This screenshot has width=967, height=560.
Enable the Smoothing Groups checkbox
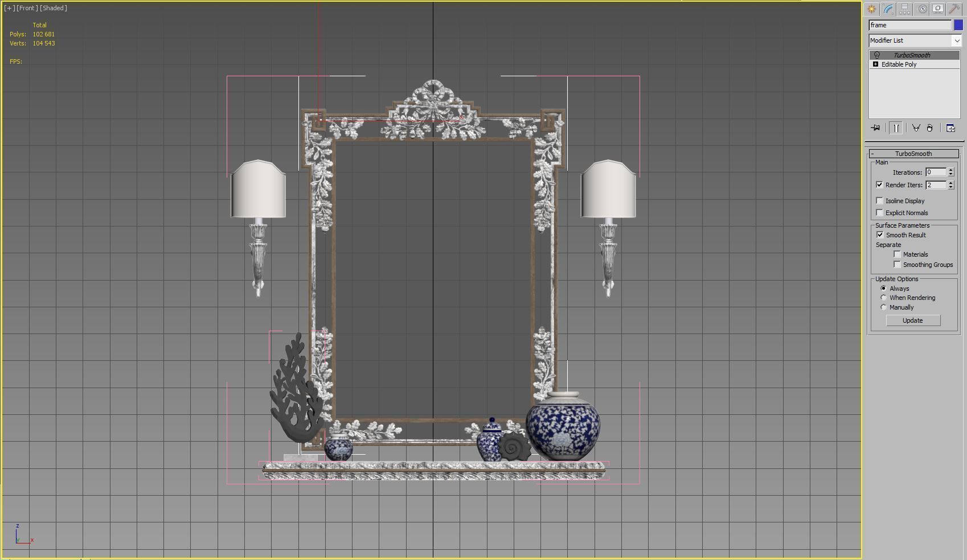pos(898,265)
